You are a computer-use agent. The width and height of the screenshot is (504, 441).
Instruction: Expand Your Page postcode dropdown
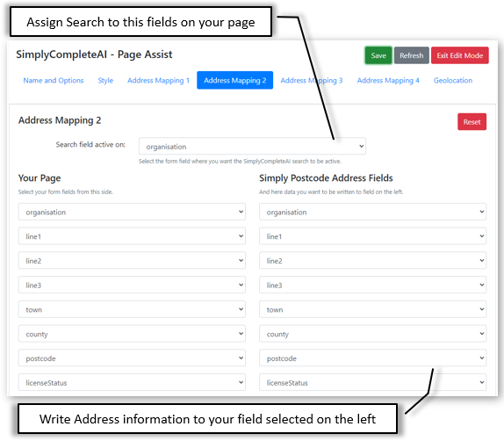pos(132,358)
